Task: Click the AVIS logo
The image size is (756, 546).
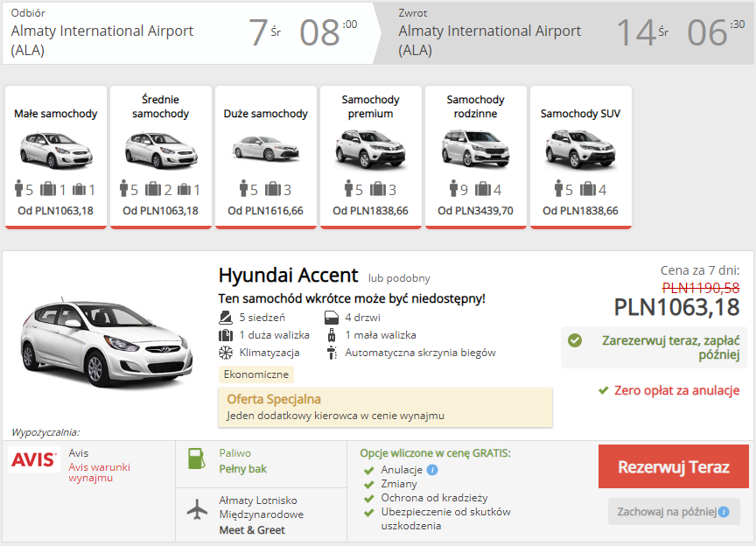Action: pos(34,459)
